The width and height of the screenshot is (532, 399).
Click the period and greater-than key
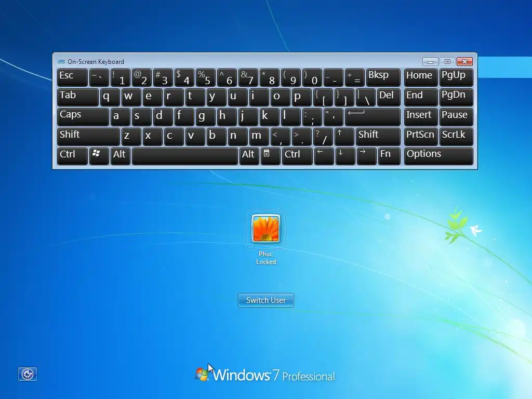[x=302, y=137]
